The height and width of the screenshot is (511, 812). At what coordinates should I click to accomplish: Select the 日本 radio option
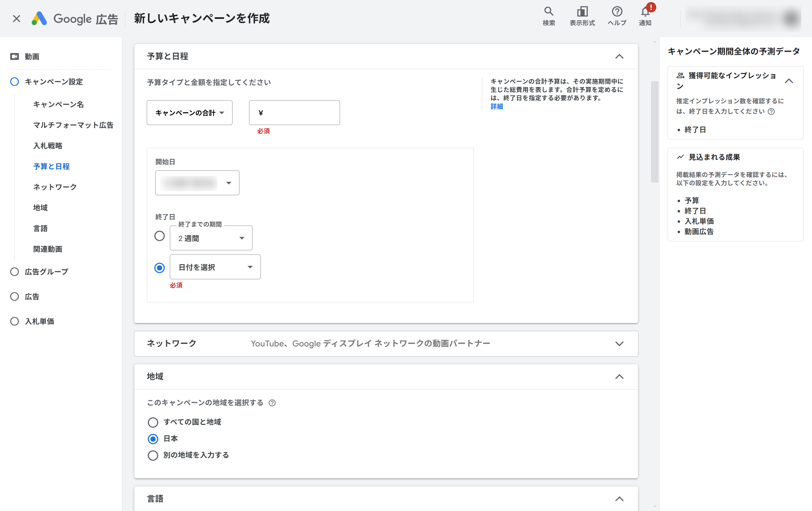(x=153, y=439)
